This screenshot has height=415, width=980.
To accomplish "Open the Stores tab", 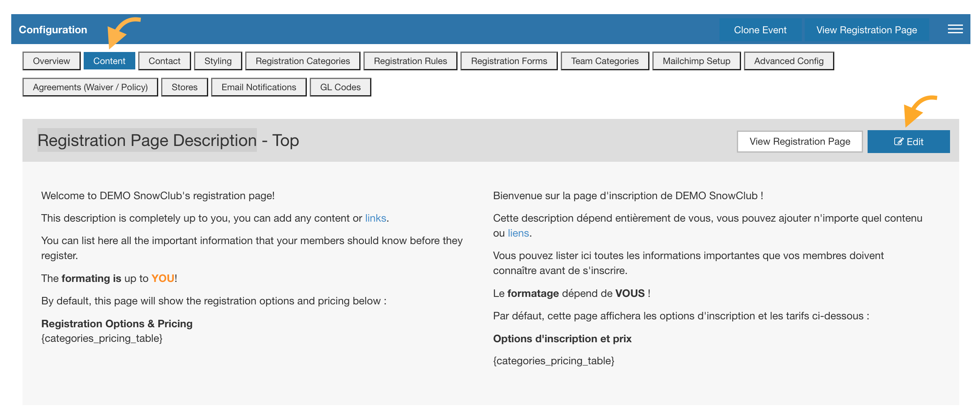I will [184, 87].
